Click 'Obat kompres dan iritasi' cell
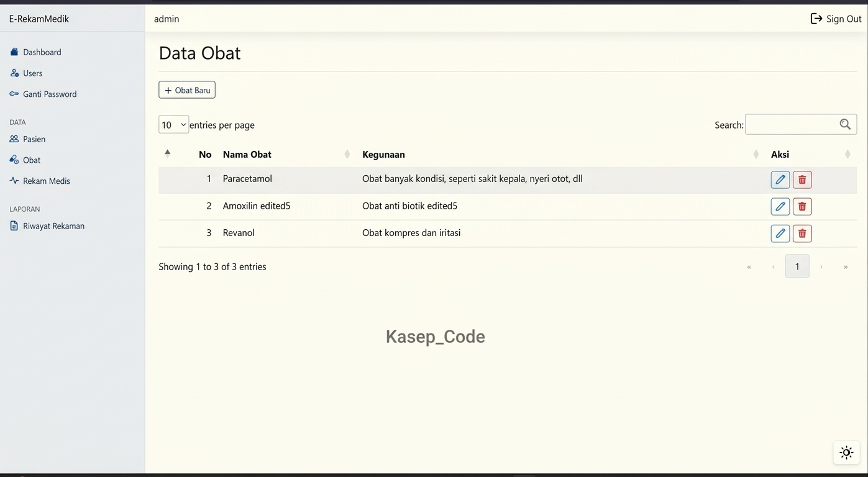 pos(411,233)
